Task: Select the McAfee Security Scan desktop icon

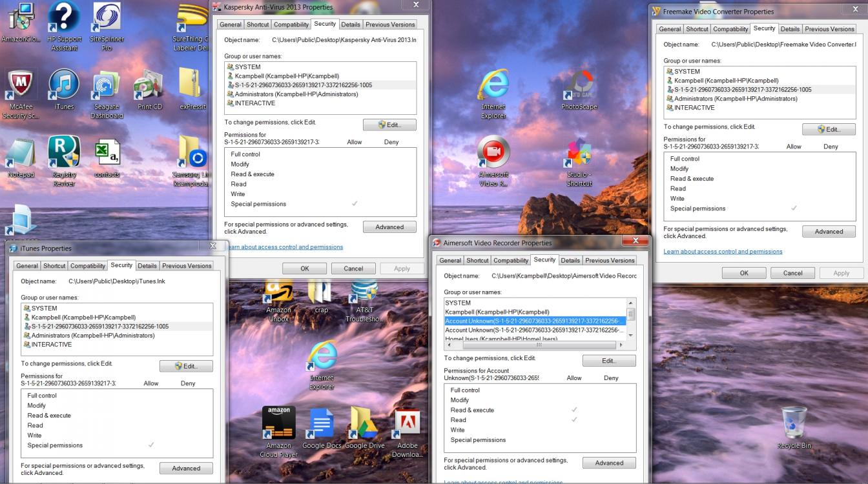Action: 21,94
